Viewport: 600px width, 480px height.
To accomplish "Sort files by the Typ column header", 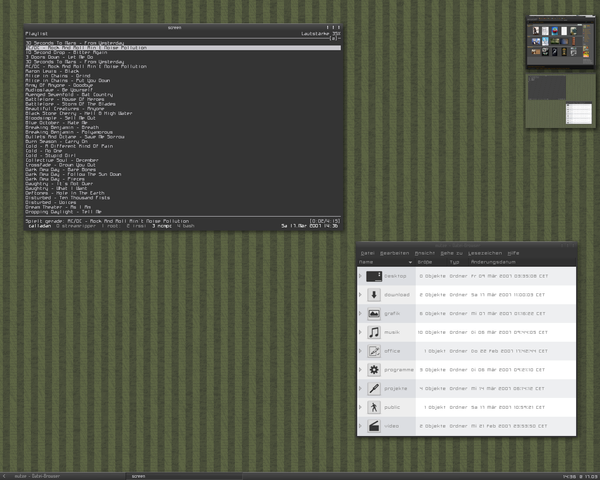I will coord(458,262).
